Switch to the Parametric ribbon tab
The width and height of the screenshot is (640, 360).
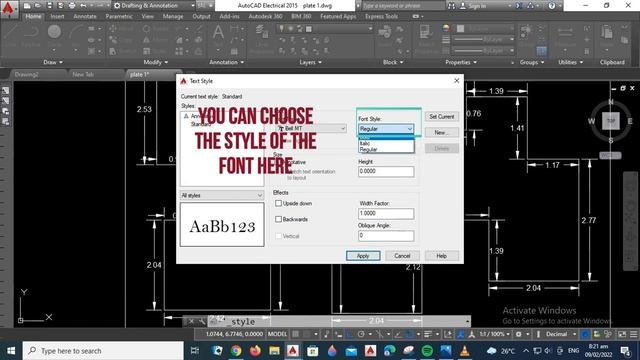[119, 16]
